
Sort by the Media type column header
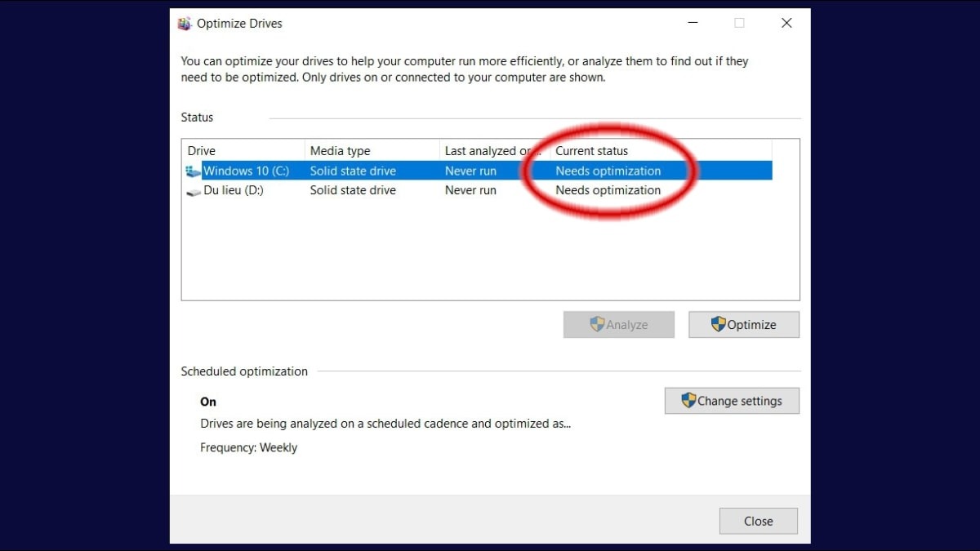point(372,151)
